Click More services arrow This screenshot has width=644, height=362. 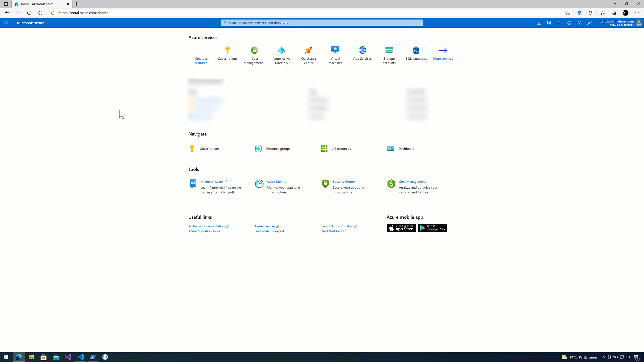click(443, 50)
